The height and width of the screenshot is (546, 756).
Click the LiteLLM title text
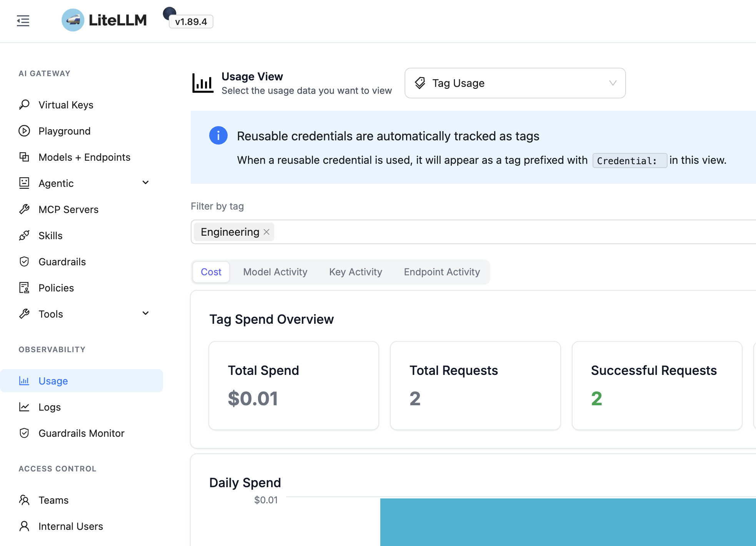coord(118,20)
